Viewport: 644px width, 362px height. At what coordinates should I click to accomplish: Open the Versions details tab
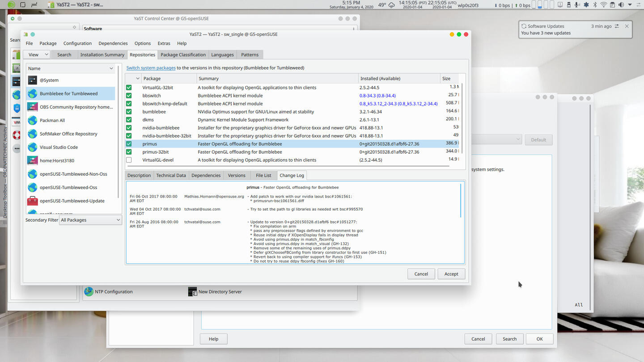click(x=237, y=175)
